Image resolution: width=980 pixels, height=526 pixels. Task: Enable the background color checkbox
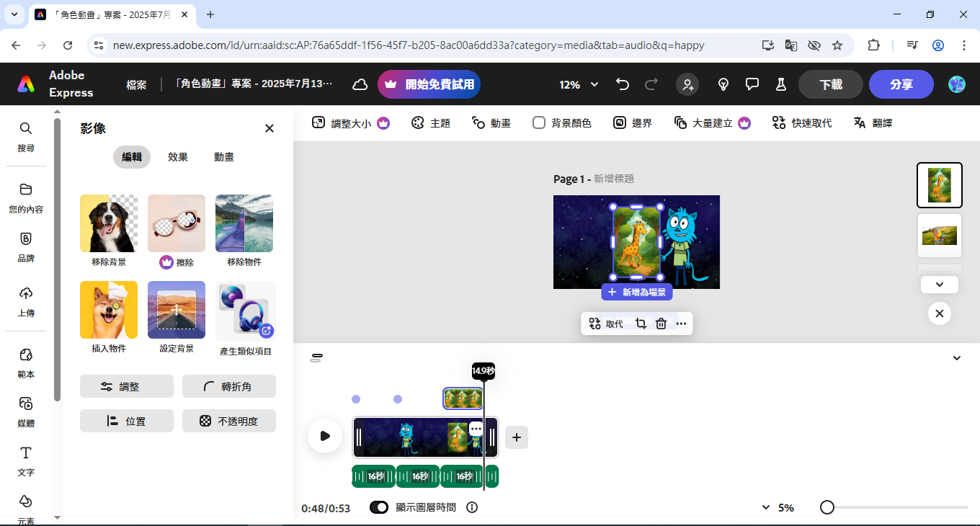539,123
